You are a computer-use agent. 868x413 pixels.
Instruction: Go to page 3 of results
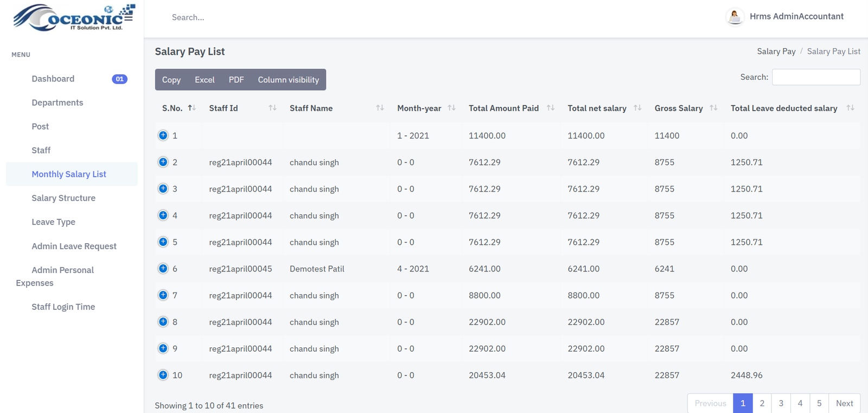(781, 403)
